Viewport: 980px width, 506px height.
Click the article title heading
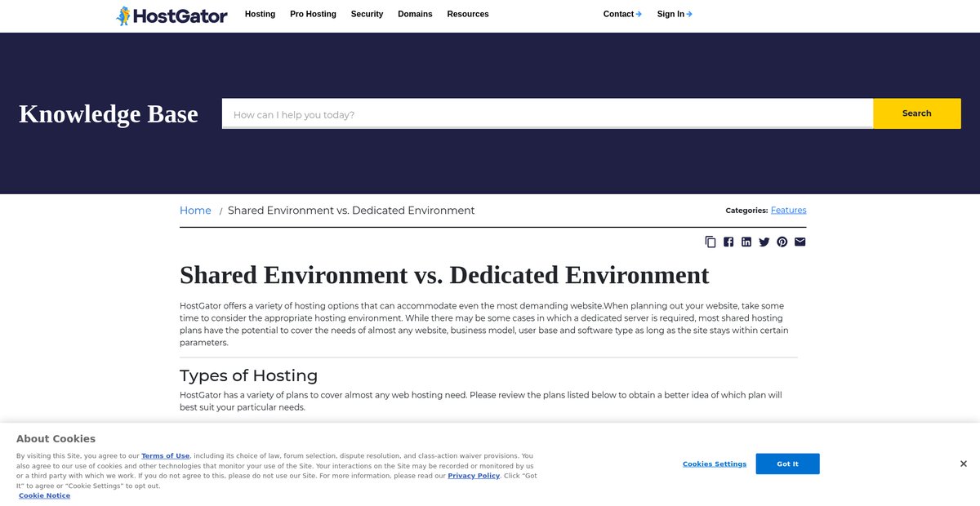(x=444, y=275)
